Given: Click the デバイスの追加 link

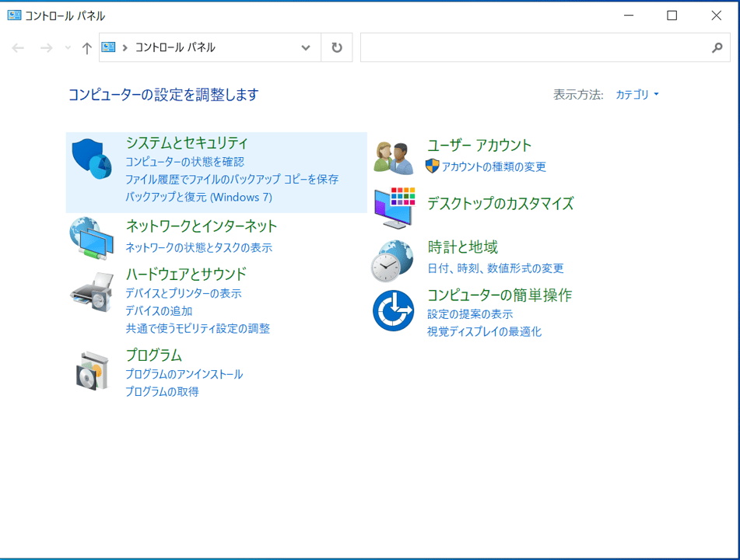Looking at the screenshot, I should click(159, 311).
